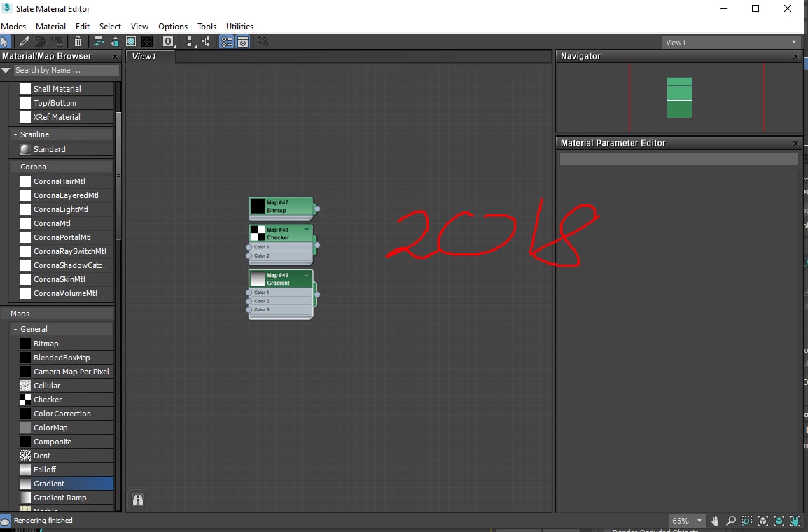Toggle the Parameter Editor panel button

pyautogui.click(x=243, y=42)
